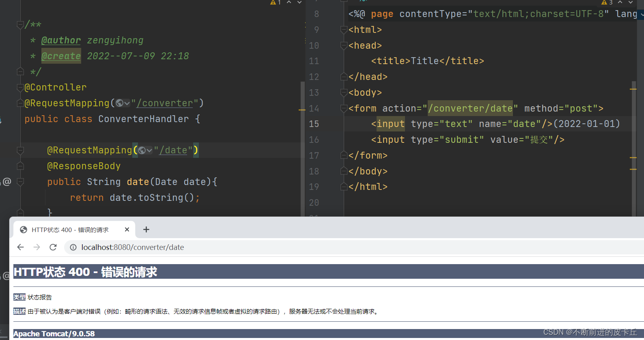Reload the localhost page
Image resolution: width=644 pixels, height=340 pixels.
[53, 247]
